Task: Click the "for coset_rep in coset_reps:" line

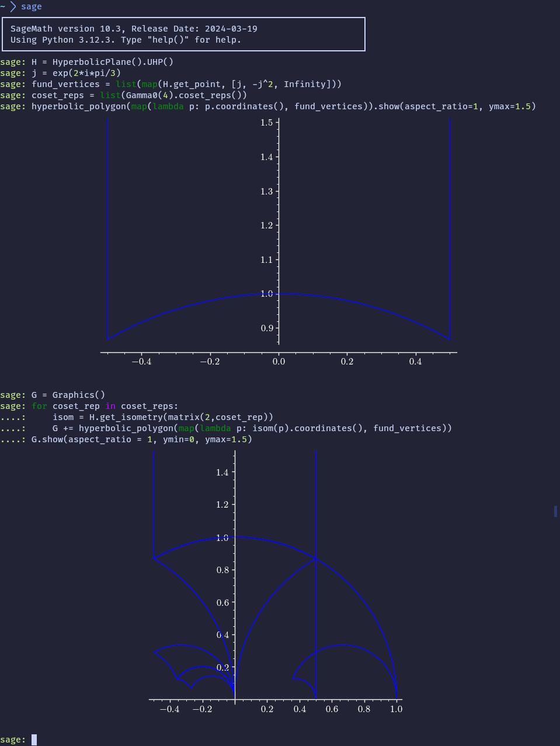Action: pos(105,406)
